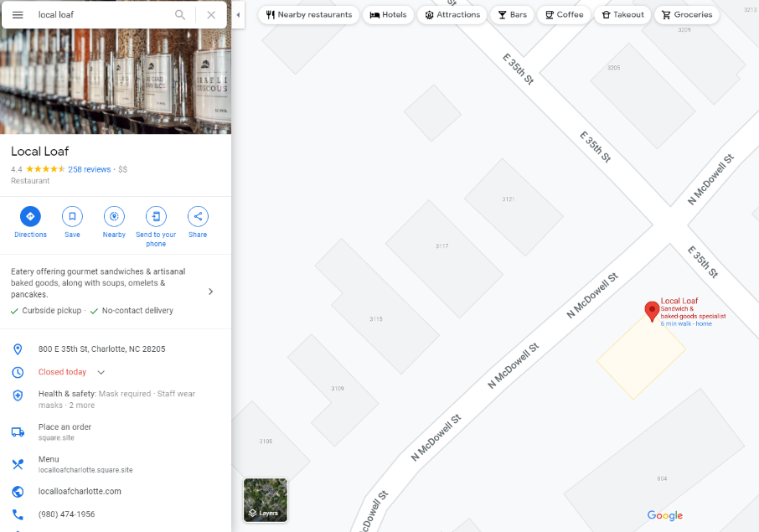Click the Restaurant category label
Image resolution: width=759 pixels, height=532 pixels.
pos(30,181)
